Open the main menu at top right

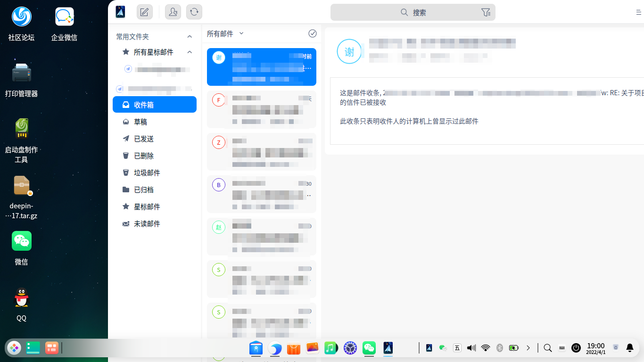[x=637, y=12]
